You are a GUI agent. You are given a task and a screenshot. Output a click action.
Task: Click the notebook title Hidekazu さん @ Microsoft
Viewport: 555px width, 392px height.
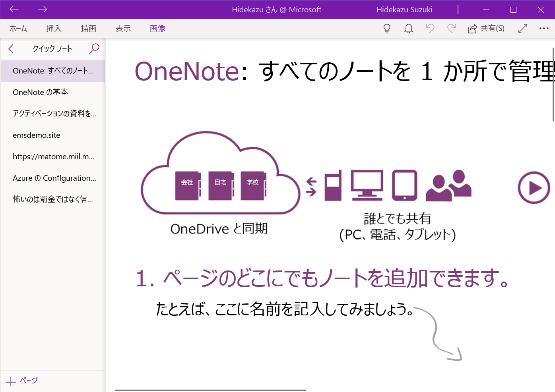click(x=276, y=10)
